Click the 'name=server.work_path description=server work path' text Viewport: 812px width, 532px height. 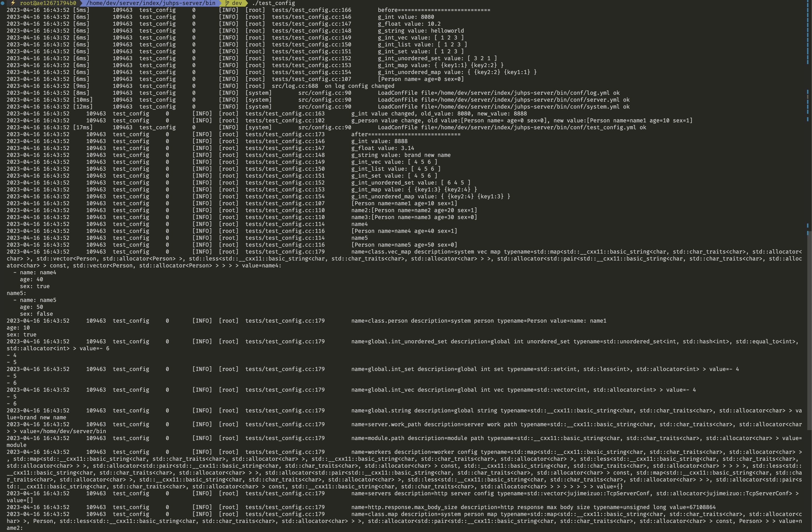coord(434,424)
